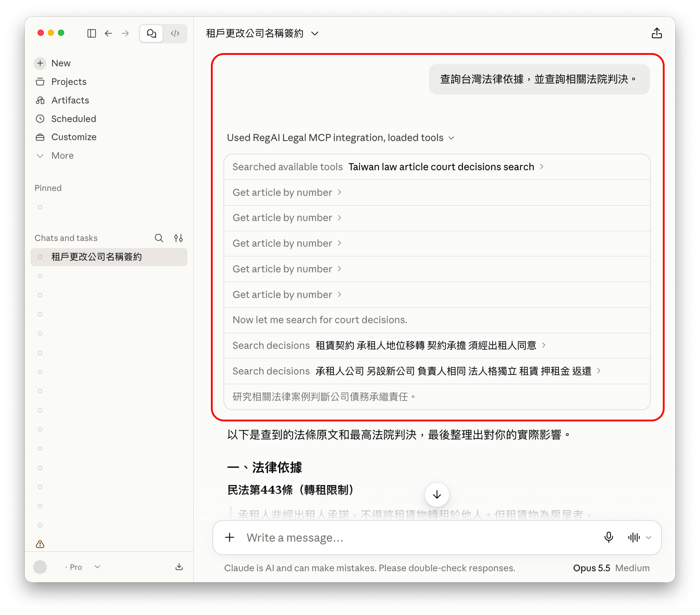The width and height of the screenshot is (700, 615).
Task: Click the Chats and tasks label
Action: (x=66, y=238)
